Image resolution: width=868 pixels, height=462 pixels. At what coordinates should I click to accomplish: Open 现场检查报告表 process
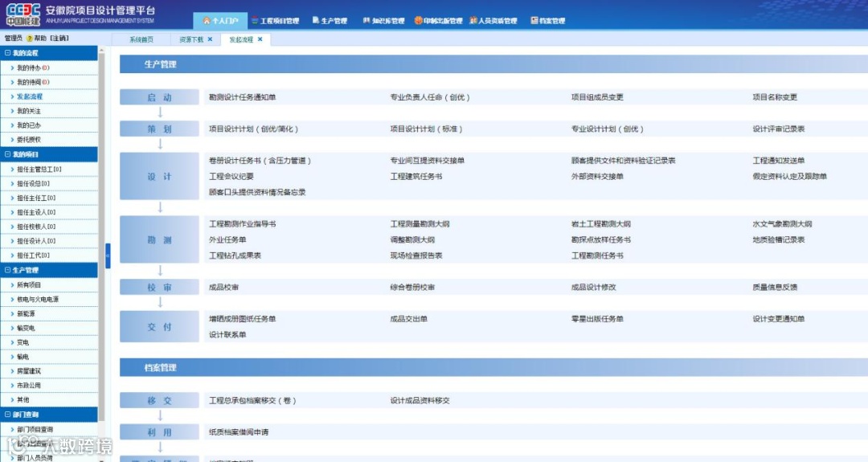pos(416,256)
